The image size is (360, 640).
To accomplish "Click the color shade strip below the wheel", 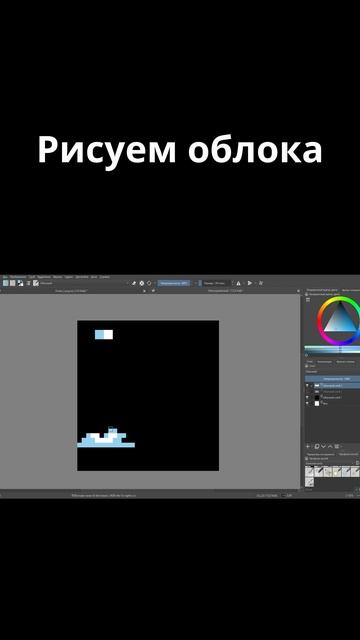I will pyautogui.click(x=332, y=350).
